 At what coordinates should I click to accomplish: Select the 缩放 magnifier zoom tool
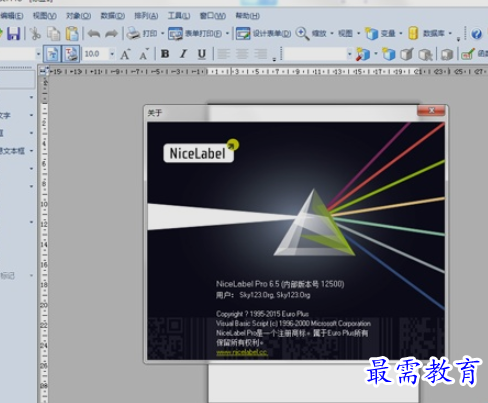(311, 34)
